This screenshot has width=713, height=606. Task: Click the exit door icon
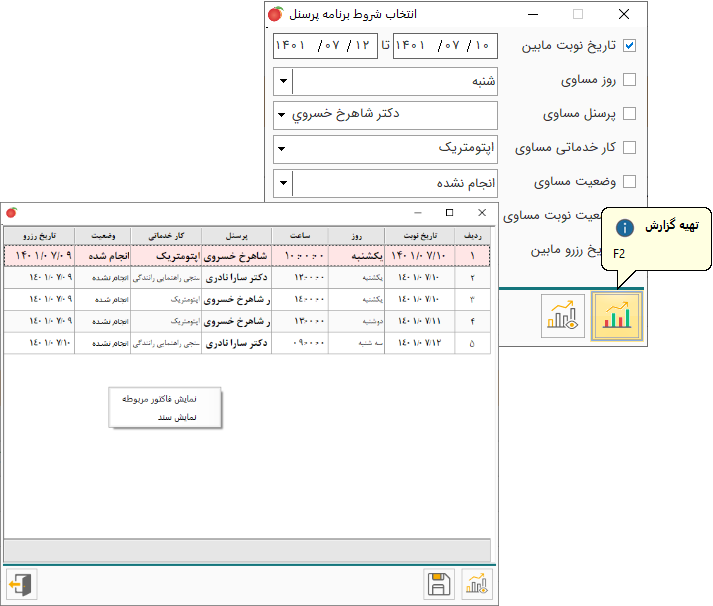(20, 585)
